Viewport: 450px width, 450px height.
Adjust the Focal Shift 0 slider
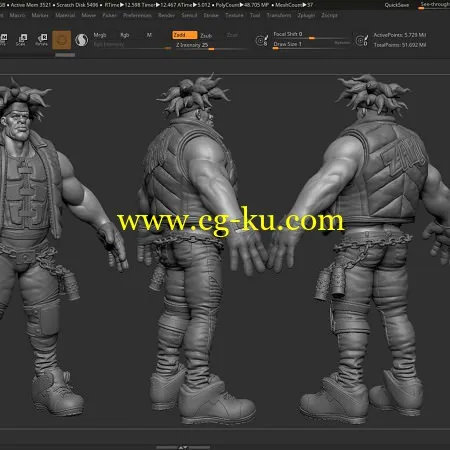(x=311, y=35)
